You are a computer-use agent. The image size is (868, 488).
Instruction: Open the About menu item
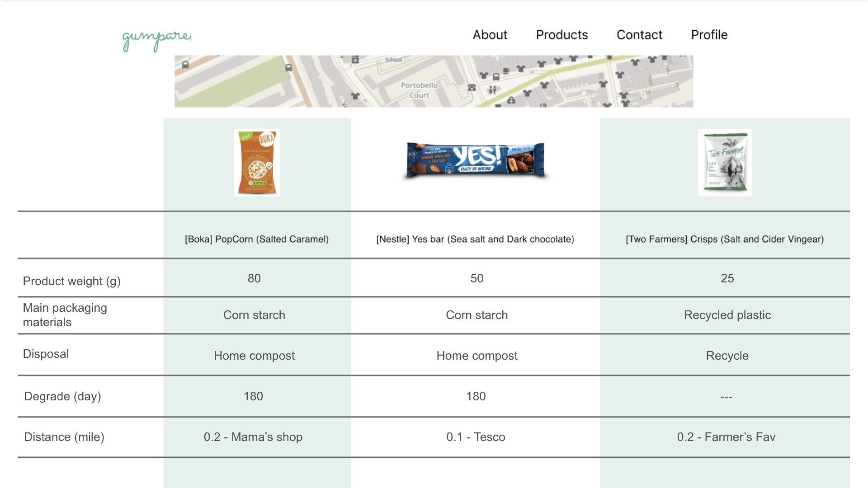(x=490, y=35)
